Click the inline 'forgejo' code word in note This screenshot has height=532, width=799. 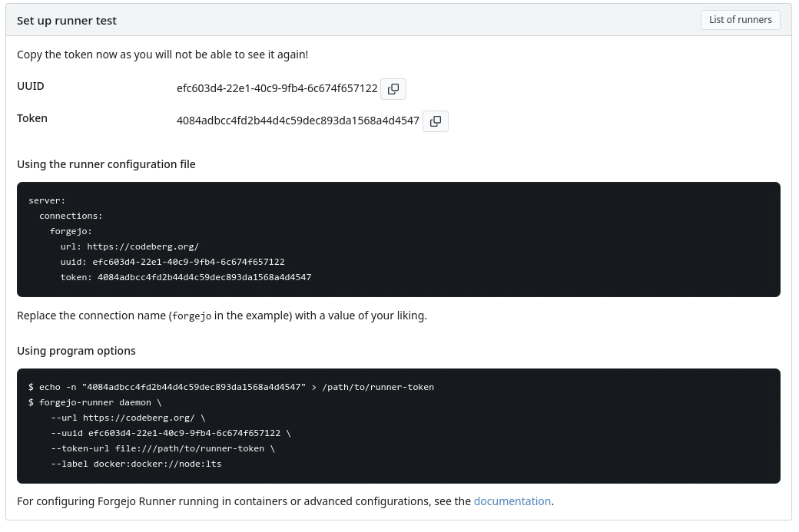(191, 316)
